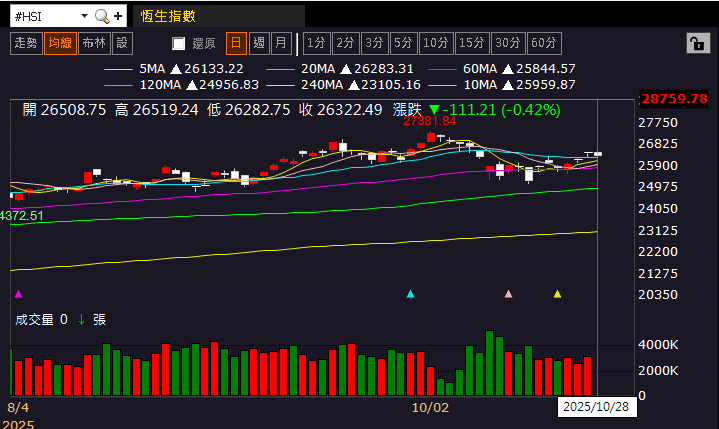Switch to the 2分 interval
The width and height of the screenshot is (719, 429).
click(345, 43)
